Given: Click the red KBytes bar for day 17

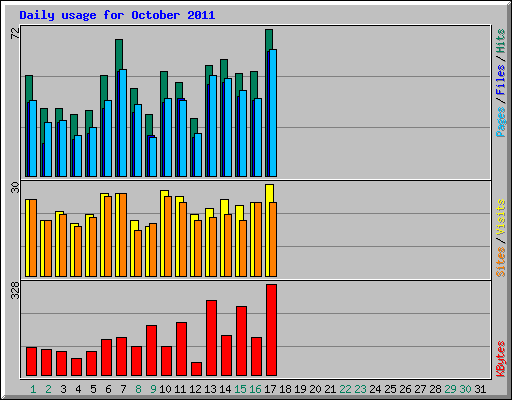Looking at the screenshot, I should click(x=271, y=330).
